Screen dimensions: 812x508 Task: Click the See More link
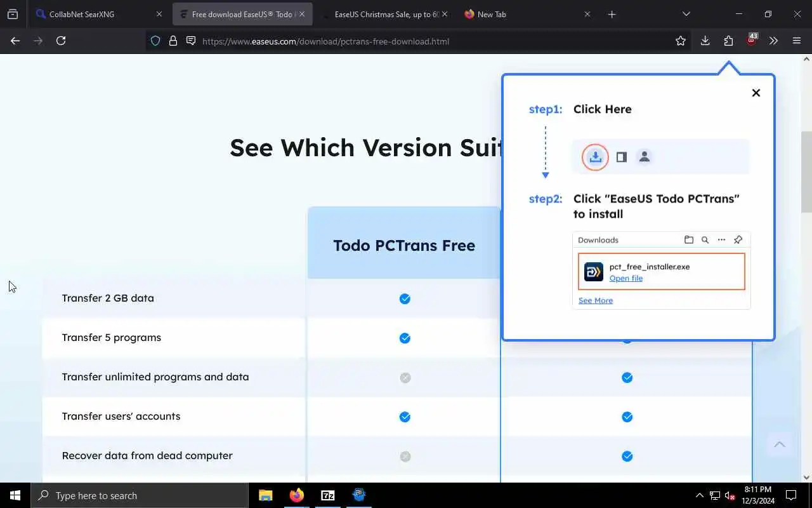(x=596, y=300)
